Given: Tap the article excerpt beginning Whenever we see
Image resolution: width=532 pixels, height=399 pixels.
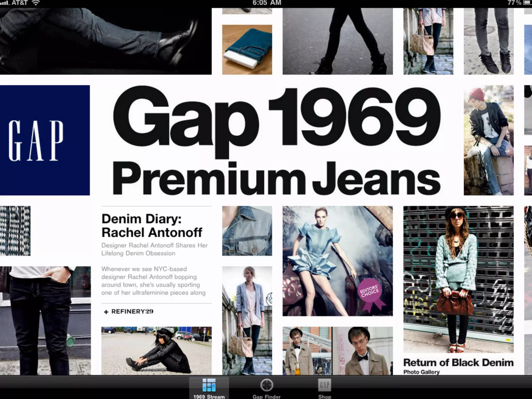Looking at the screenshot, I should [x=153, y=281].
